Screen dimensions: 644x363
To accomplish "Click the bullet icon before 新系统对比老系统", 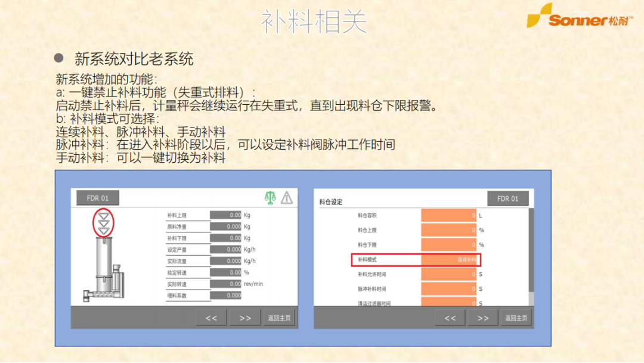I will pos(58,55).
